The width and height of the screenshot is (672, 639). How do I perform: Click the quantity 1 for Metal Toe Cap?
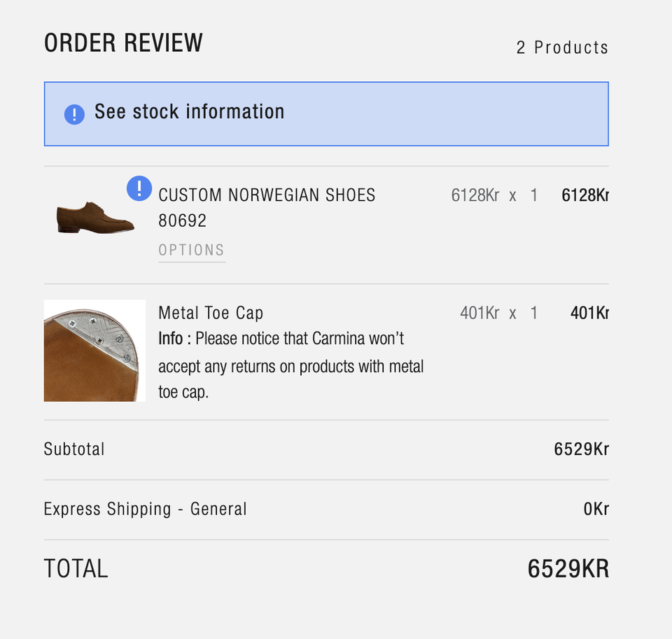pos(534,313)
